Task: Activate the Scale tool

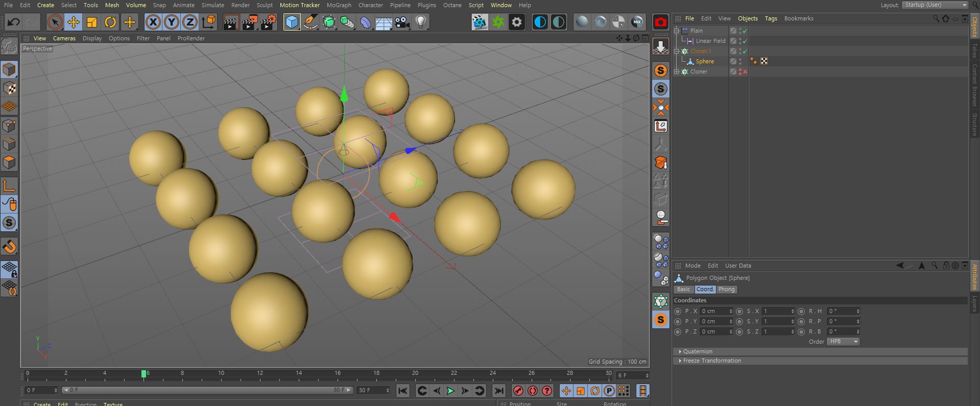Action: point(92,22)
